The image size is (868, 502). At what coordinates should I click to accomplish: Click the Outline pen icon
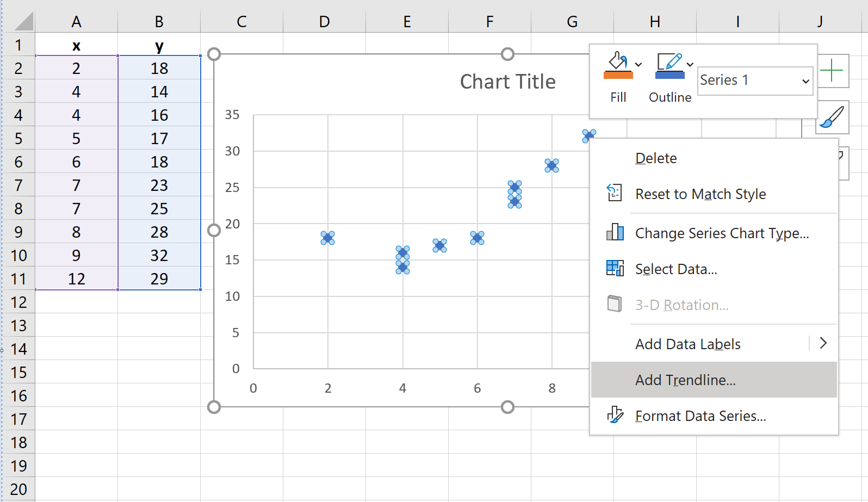click(669, 65)
